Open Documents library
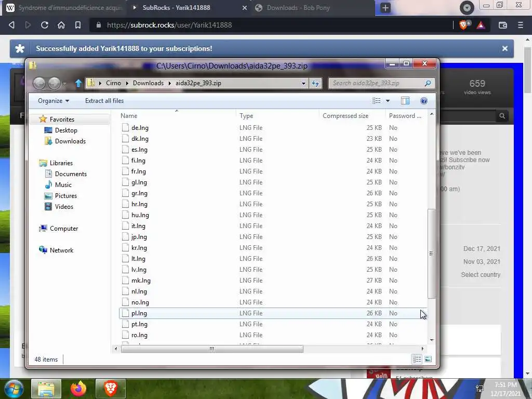The width and height of the screenshot is (532, 399). pos(71,174)
